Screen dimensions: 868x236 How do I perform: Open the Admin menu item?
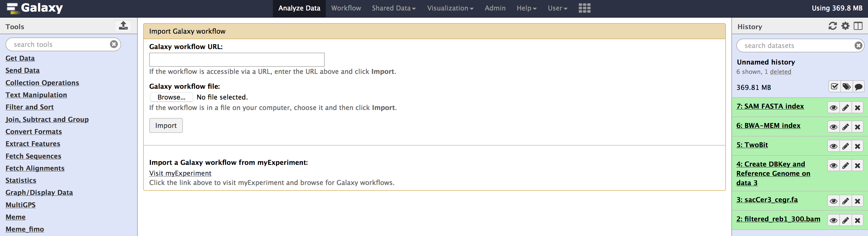tap(495, 8)
